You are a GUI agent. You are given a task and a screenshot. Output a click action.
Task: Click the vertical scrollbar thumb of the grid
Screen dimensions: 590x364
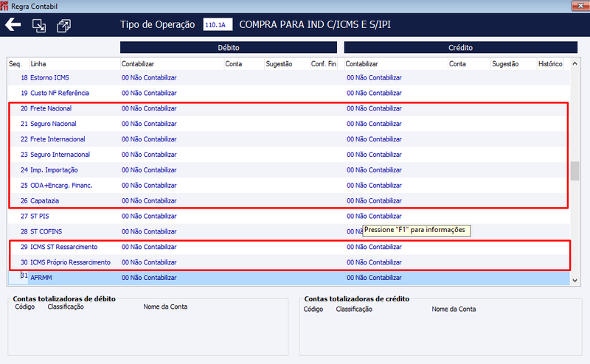click(575, 171)
